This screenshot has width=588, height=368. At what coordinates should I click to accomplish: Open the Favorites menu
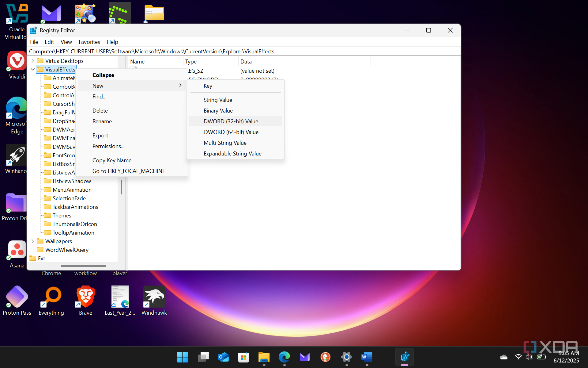click(89, 42)
